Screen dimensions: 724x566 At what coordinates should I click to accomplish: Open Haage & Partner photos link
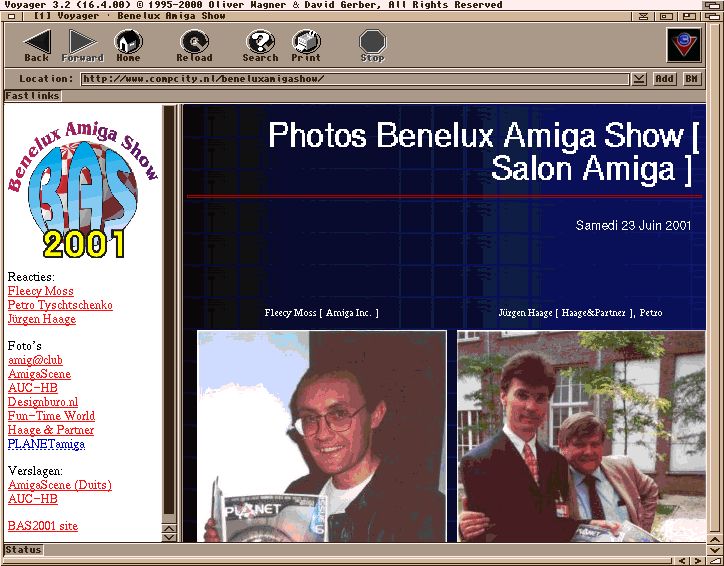coord(51,430)
